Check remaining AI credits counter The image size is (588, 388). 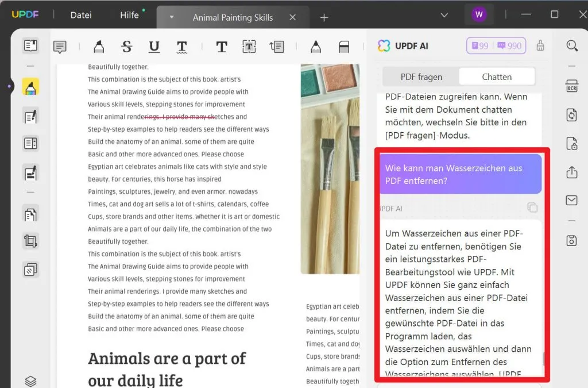coord(496,45)
